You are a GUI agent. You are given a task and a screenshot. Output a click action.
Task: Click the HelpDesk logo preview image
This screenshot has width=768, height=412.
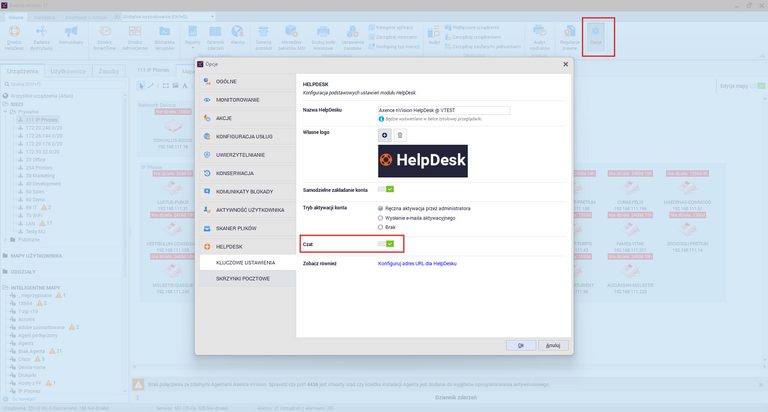tap(423, 161)
